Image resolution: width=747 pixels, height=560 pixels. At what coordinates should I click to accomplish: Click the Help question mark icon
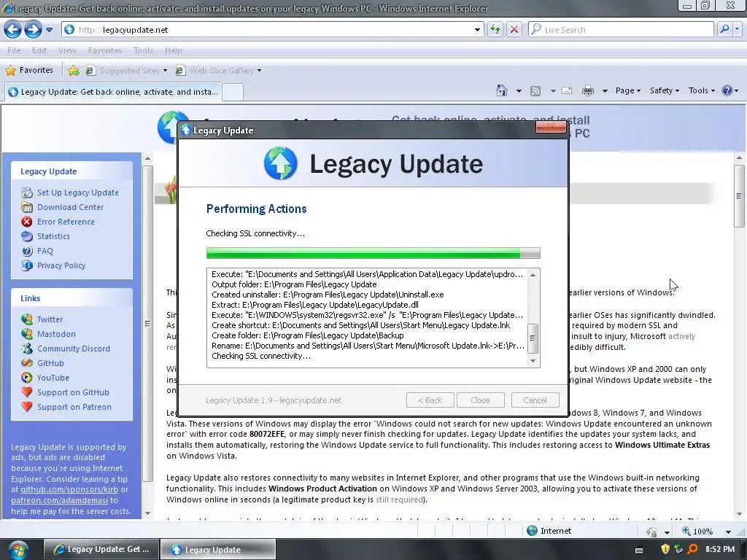pyautogui.click(x=727, y=90)
